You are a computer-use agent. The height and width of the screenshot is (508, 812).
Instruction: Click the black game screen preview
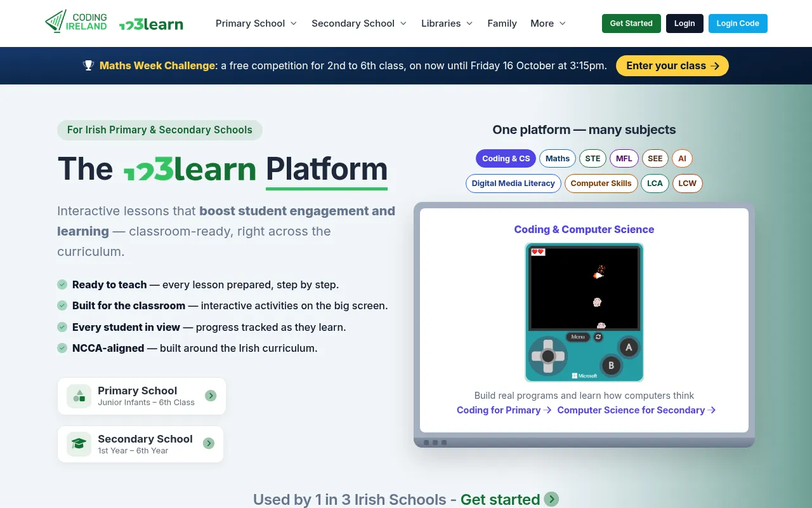(584, 288)
